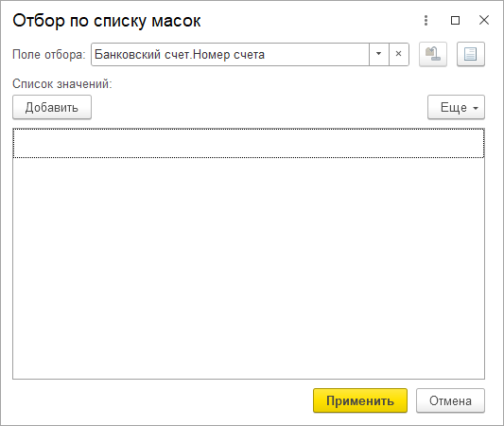Confirm the filter with the Применить button
This screenshot has height=426, width=504.
point(360,400)
